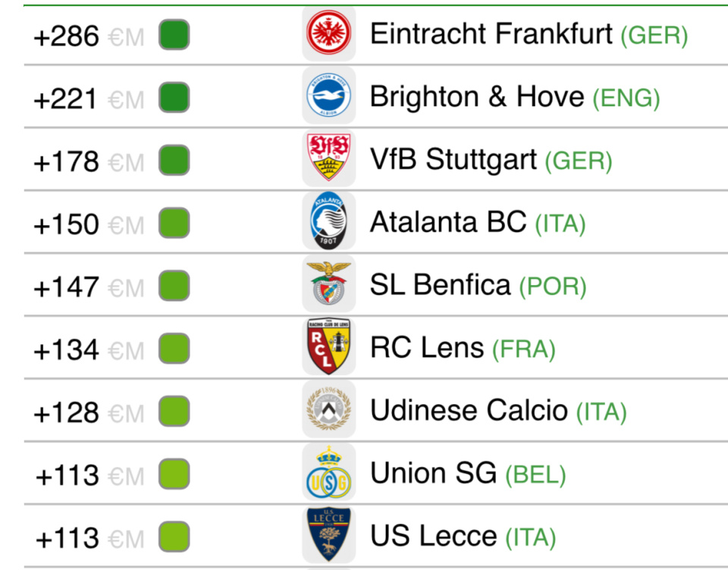The width and height of the screenshot is (728, 570).
Task: Click the green swatch beside +286
Action: point(174,36)
